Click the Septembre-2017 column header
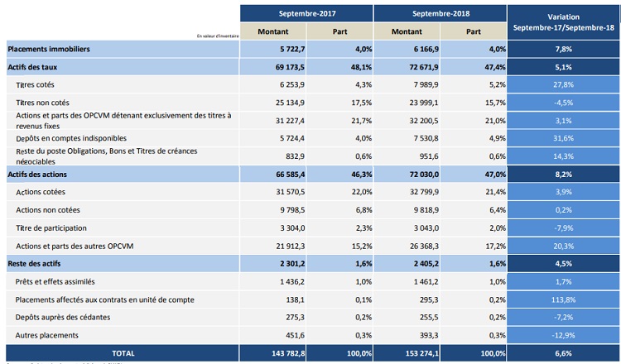Viewport: 621px width, 364px height. pyautogui.click(x=306, y=14)
